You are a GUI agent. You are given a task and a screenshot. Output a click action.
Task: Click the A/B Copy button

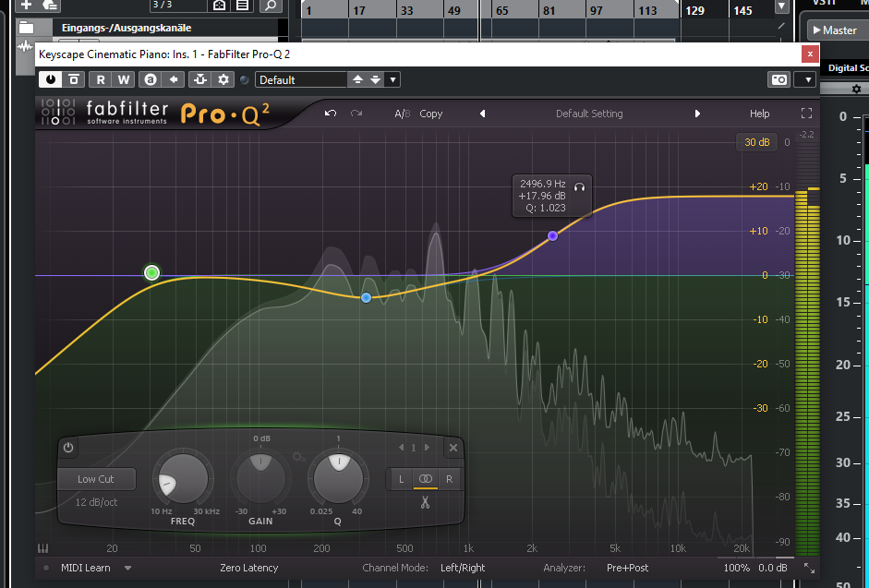click(430, 114)
